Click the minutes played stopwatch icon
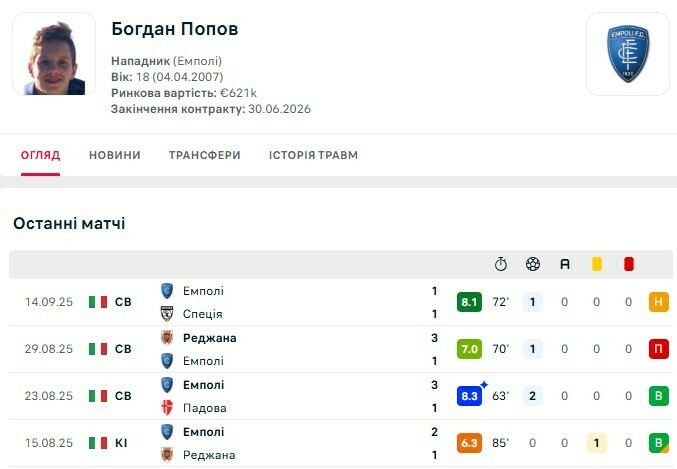The width and height of the screenshot is (677, 469). [x=501, y=264]
